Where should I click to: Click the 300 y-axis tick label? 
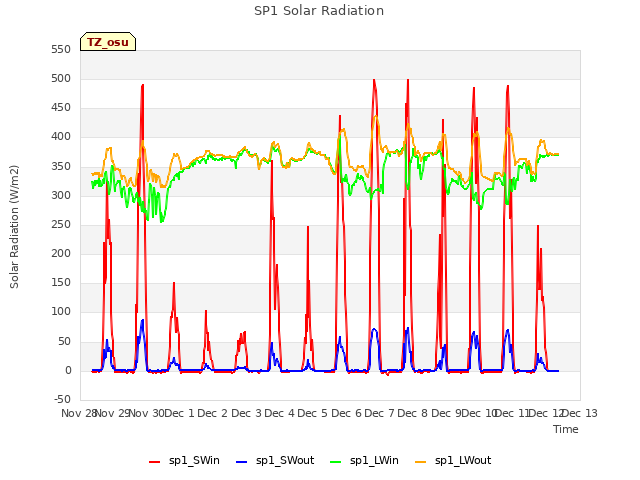pos(61,196)
